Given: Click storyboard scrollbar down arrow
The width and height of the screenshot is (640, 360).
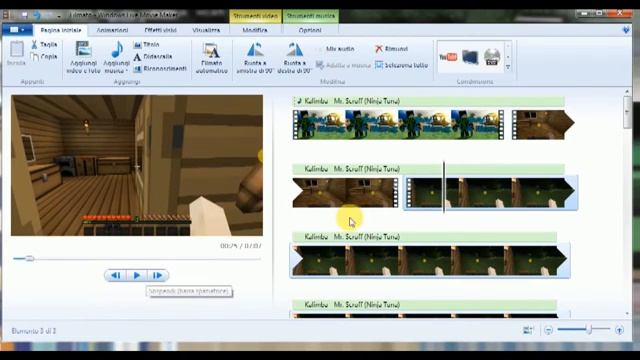Looking at the screenshot, I should 627,313.
